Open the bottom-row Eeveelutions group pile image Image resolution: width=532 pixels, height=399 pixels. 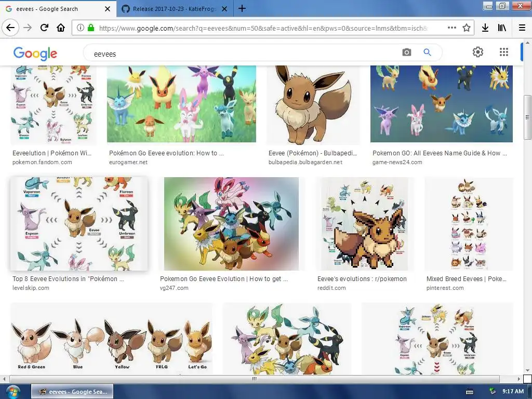pos(287,339)
